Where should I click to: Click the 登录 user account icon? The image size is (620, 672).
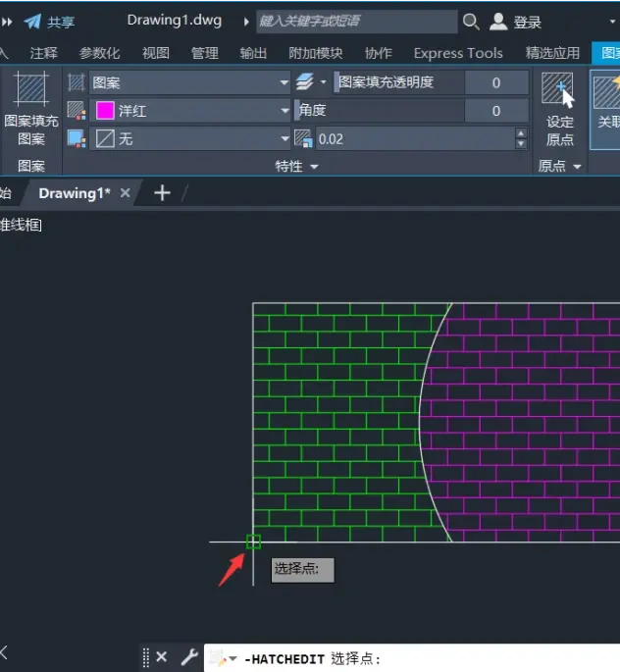pos(498,22)
